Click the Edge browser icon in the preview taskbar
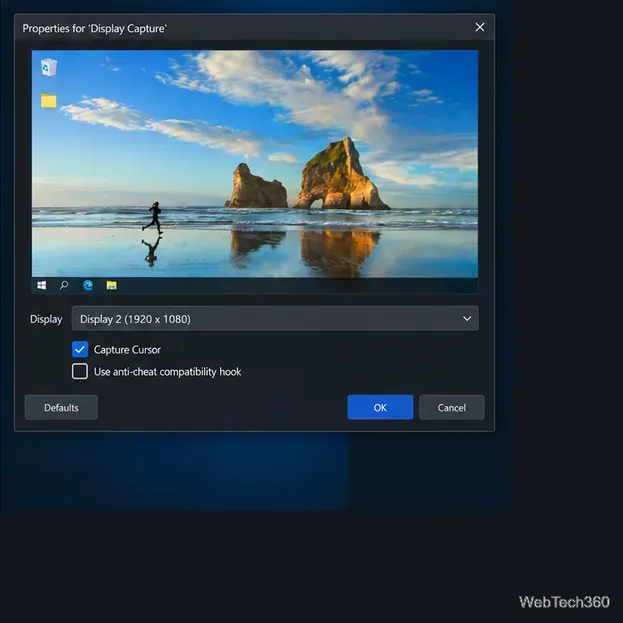This screenshot has height=623, width=623. [88, 285]
